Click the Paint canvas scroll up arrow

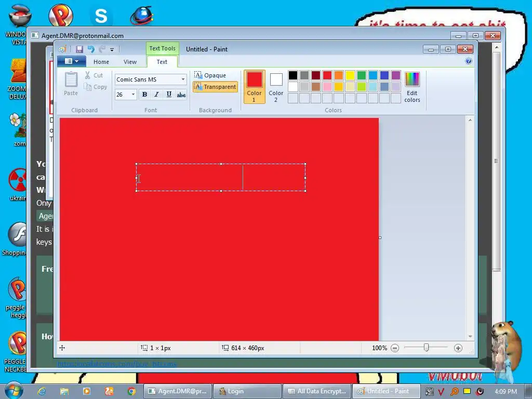(x=470, y=120)
